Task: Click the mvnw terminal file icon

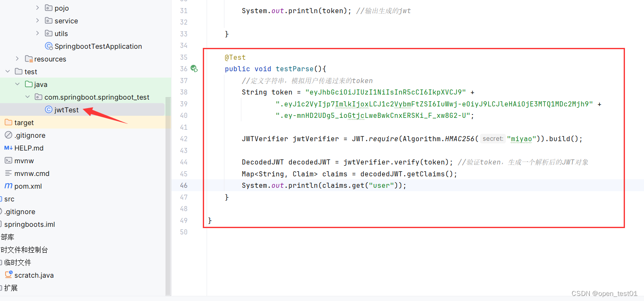Action: (x=8, y=160)
